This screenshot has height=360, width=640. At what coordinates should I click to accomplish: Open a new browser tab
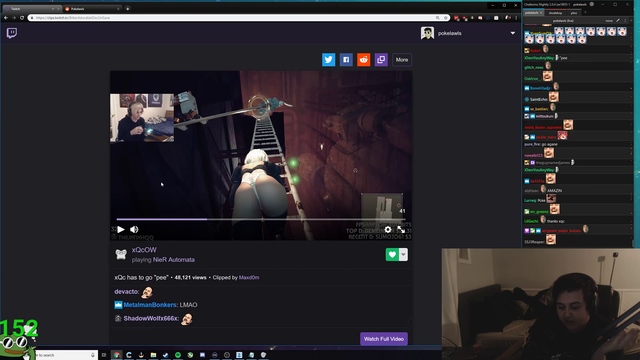click(128, 9)
